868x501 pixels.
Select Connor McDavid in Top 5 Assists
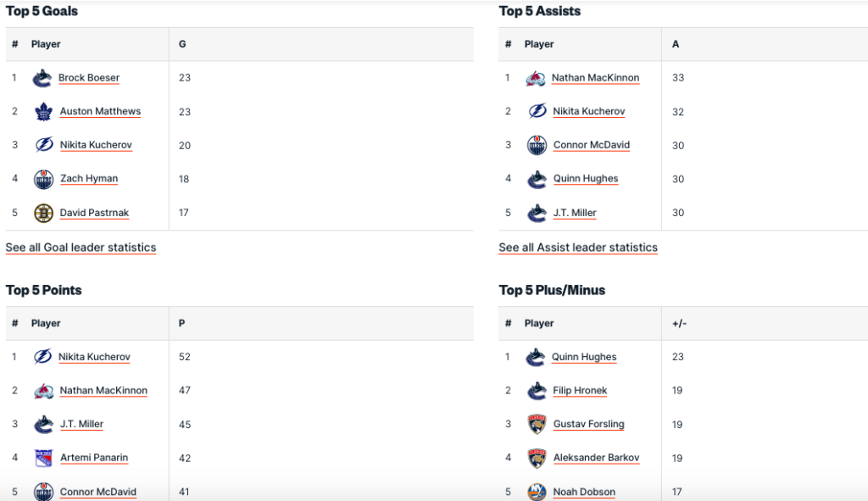tap(592, 145)
